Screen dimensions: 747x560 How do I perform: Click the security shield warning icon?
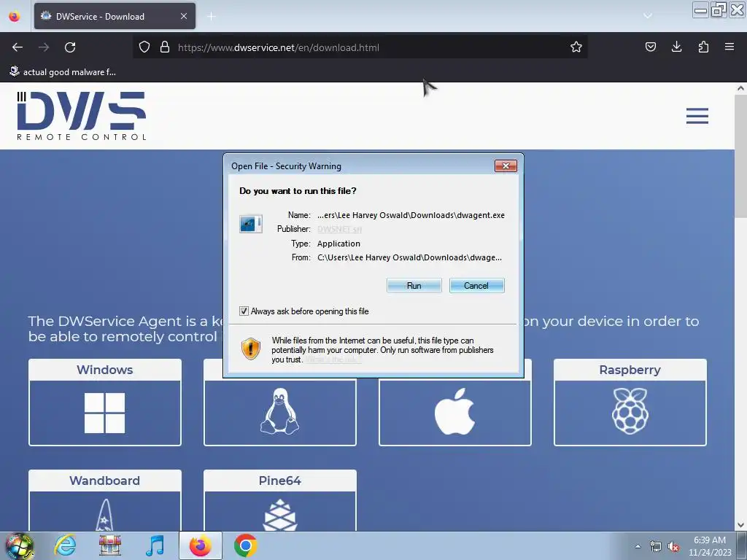tap(251, 349)
